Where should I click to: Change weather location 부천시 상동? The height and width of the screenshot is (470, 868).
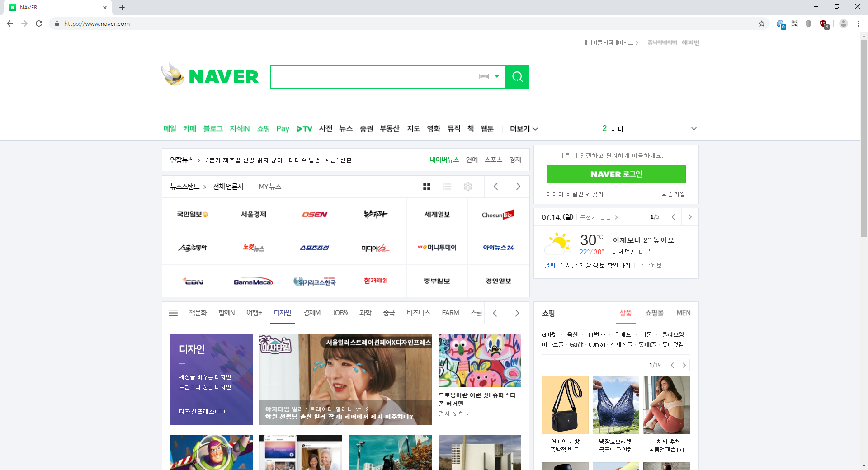click(599, 217)
